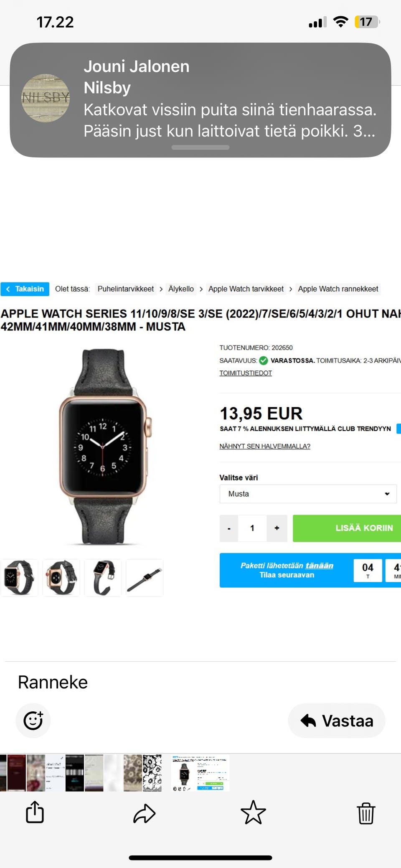The height and width of the screenshot is (868, 401).
Task: Tap the share icon in the bottom toolbar
Action: point(35,812)
